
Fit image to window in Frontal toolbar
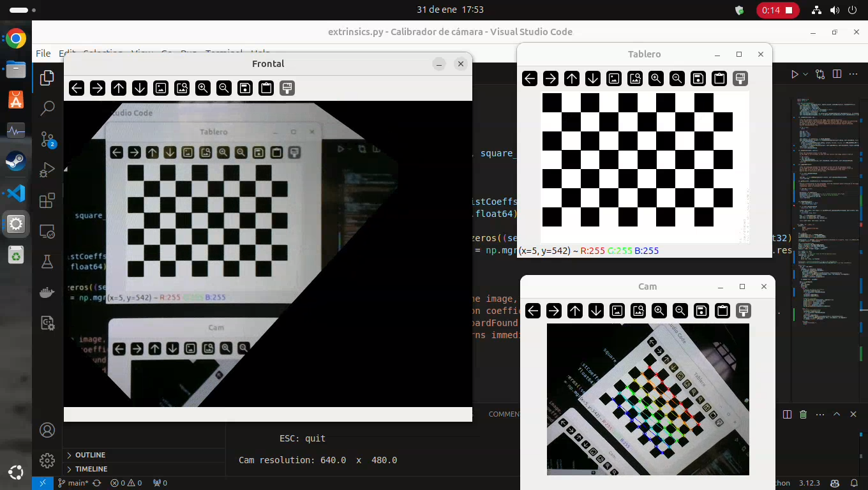(182, 88)
